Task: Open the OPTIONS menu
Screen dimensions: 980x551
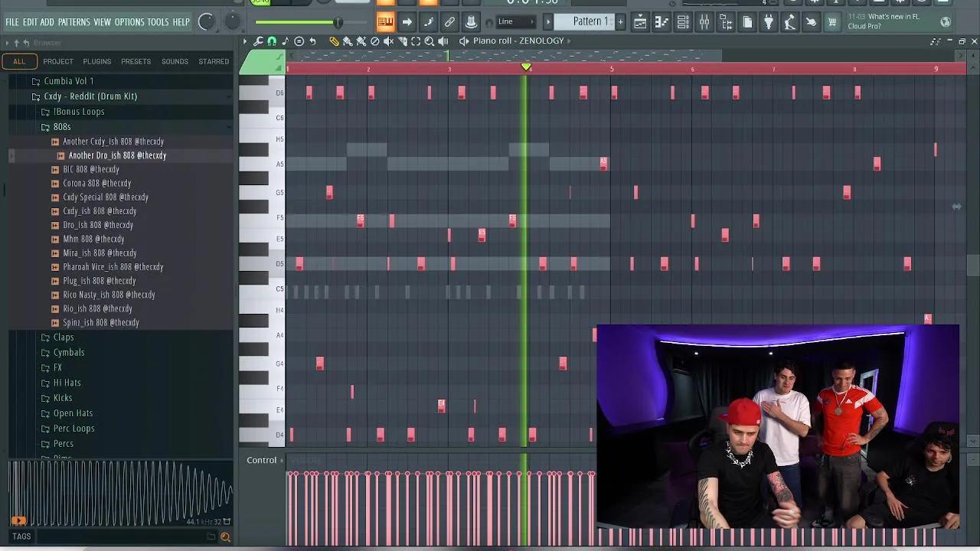Action: 129,22
